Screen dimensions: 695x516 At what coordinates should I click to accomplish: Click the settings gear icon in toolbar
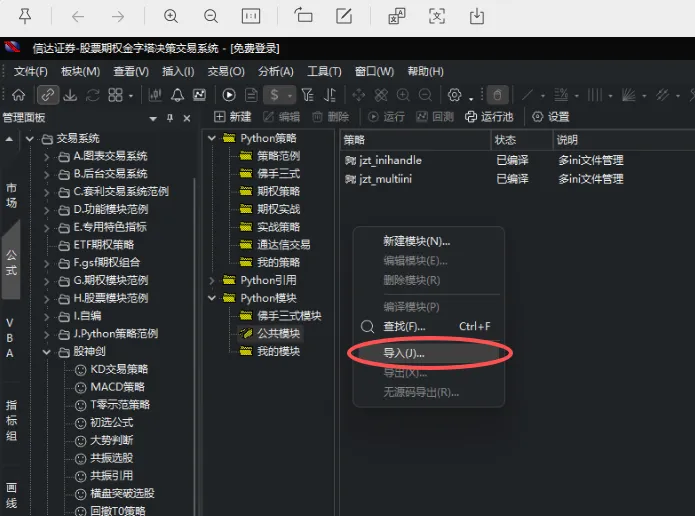(454, 95)
